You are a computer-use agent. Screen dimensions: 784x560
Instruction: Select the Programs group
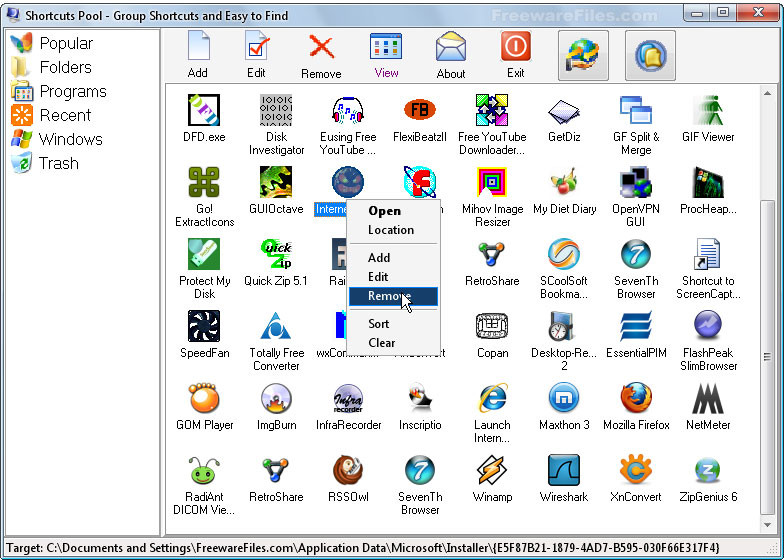pyautogui.click(x=59, y=92)
